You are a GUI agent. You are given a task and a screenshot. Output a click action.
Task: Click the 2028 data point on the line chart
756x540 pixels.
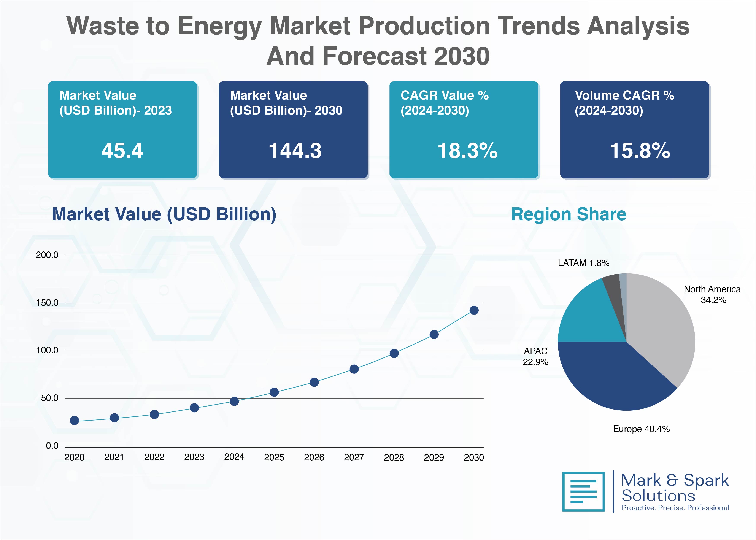tap(394, 353)
